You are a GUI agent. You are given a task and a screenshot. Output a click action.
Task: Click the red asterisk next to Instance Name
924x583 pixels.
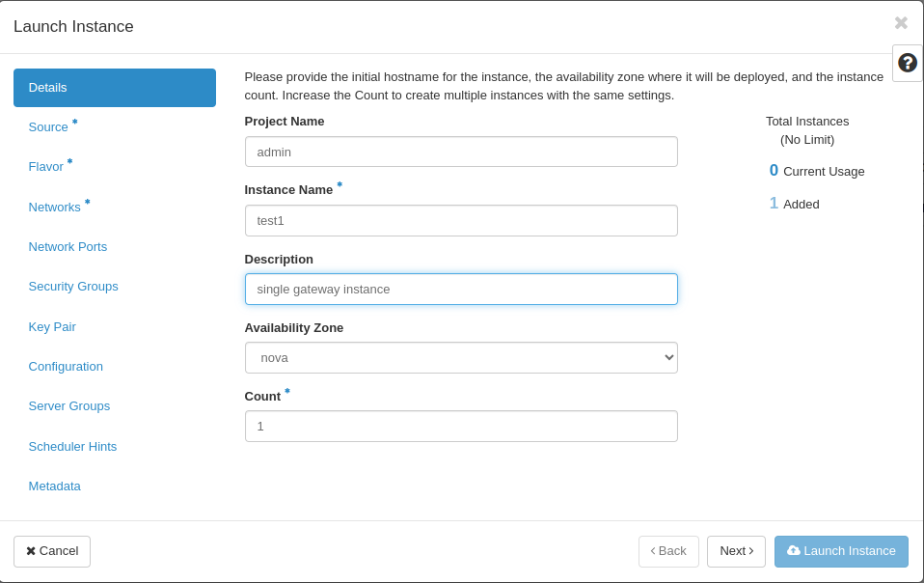pos(339,184)
